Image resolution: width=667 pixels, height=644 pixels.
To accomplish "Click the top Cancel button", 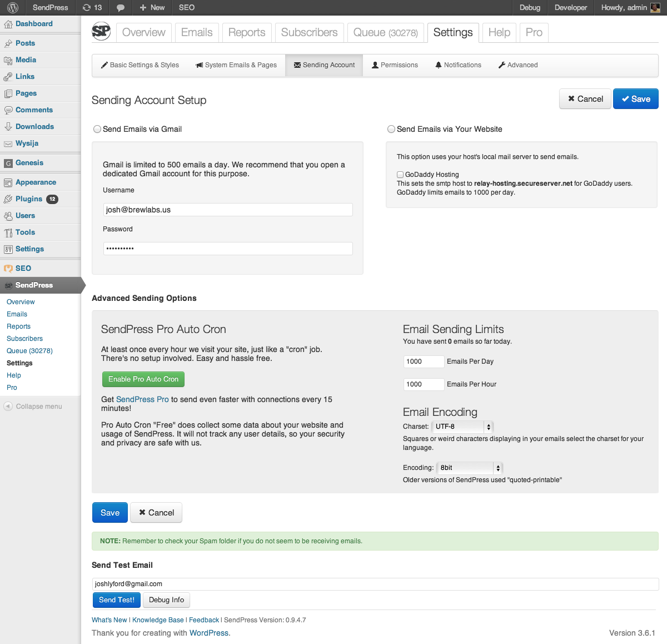I will pos(585,99).
